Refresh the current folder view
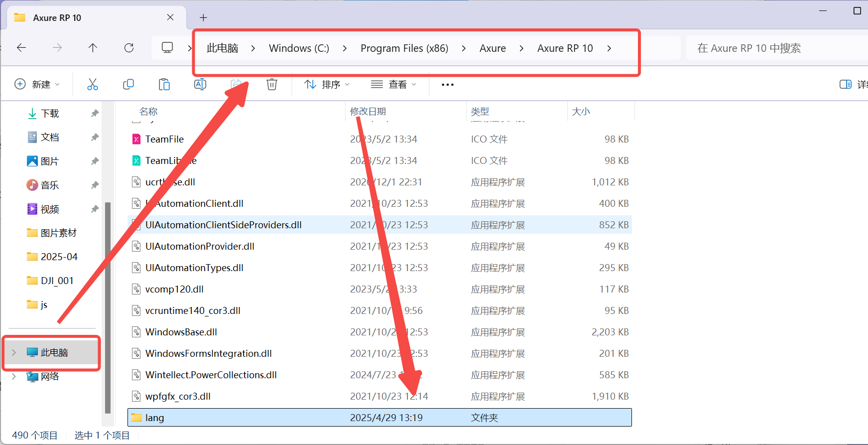The image size is (868, 445). [129, 48]
